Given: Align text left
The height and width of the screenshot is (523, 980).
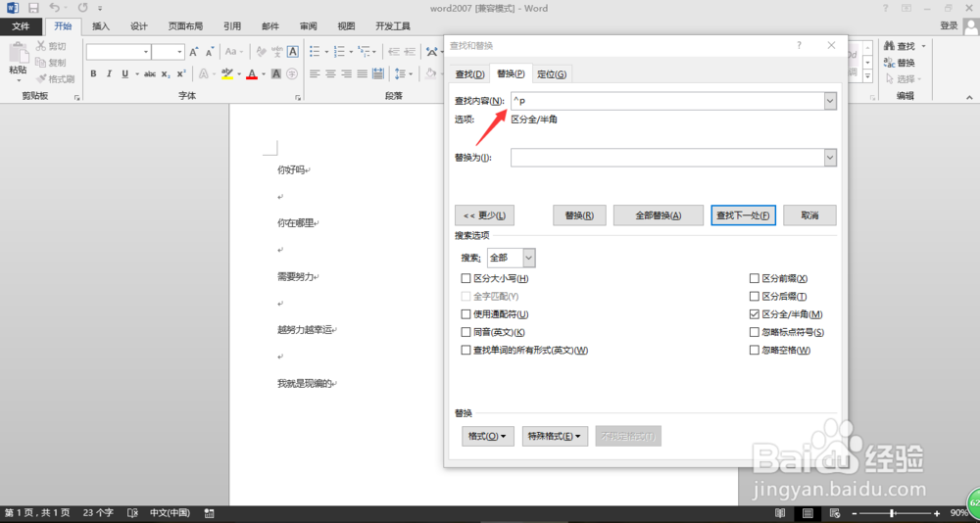Looking at the screenshot, I should click(315, 73).
